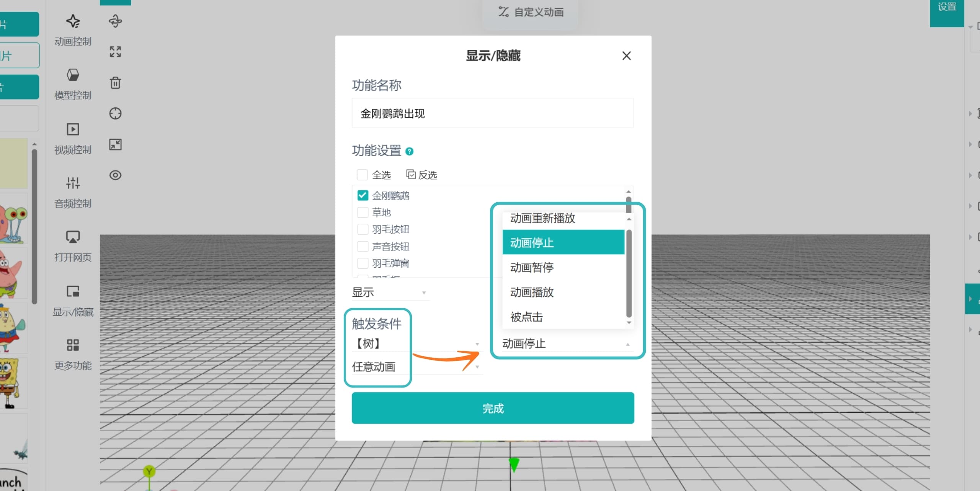Open the 动画控制 animation control panel

[x=73, y=30]
